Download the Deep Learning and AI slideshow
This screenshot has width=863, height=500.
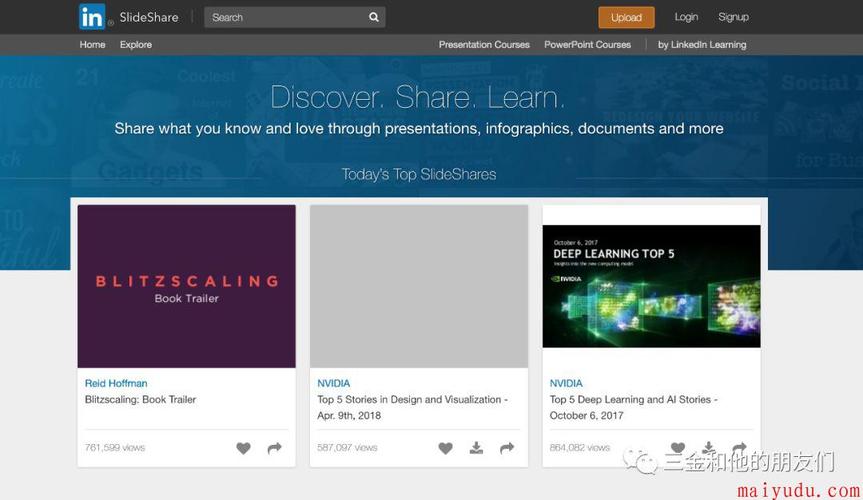(x=708, y=447)
